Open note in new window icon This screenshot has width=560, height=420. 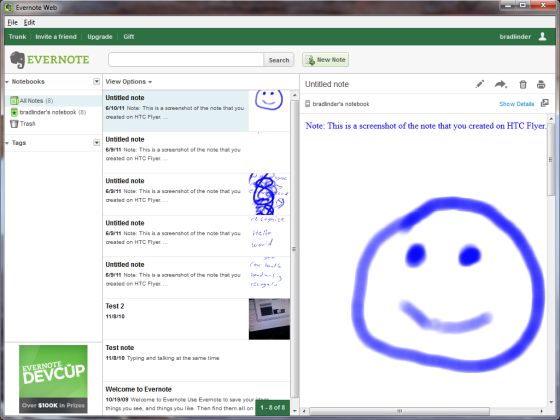pyautogui.click(x=545, y=103)
